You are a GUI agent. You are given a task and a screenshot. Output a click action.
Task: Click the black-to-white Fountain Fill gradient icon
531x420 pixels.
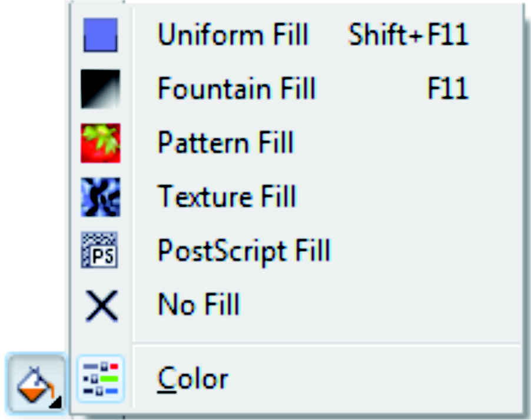coord(101,89)
